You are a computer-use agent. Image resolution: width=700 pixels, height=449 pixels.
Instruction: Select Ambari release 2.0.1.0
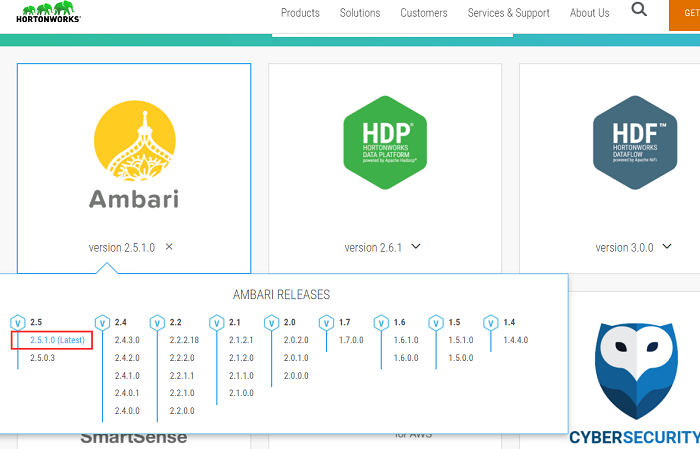click(296, 358)
